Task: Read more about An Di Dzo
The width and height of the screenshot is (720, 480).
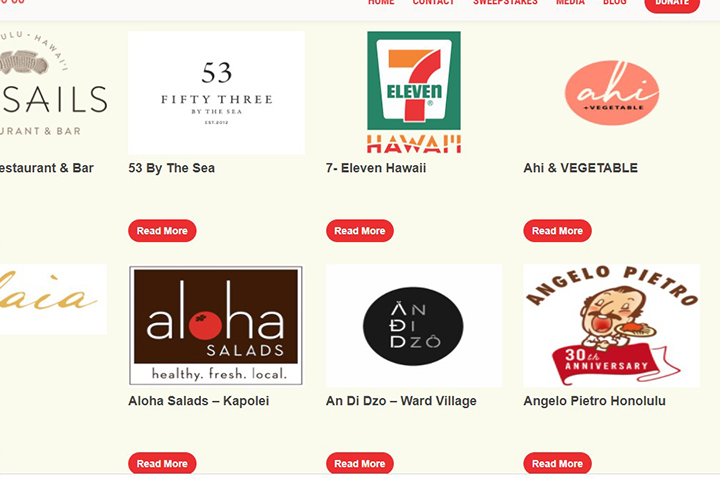Action: pyautogui.click(x=360, y=463)
